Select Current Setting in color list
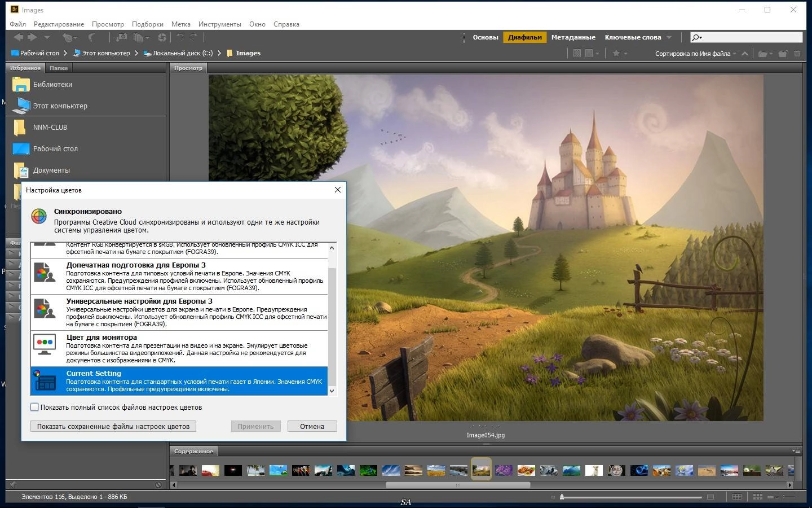Image resolution: width=812 pixels, height=508 pixels. [179, 381]
